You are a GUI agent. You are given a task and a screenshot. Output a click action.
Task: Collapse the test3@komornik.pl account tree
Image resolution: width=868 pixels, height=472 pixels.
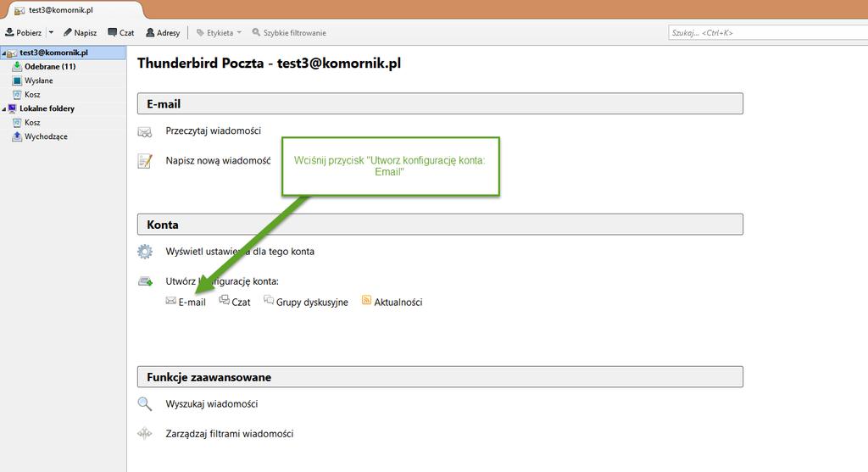3,53
